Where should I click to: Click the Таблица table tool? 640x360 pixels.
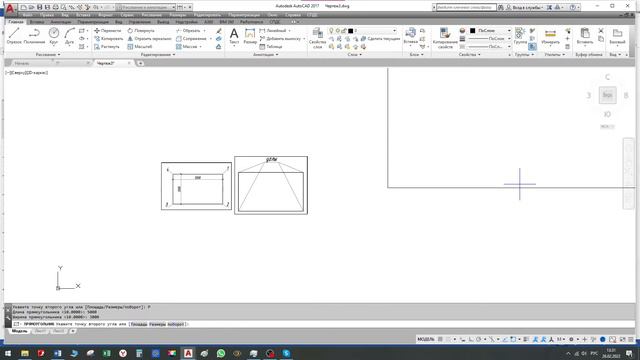coord(271,47)
